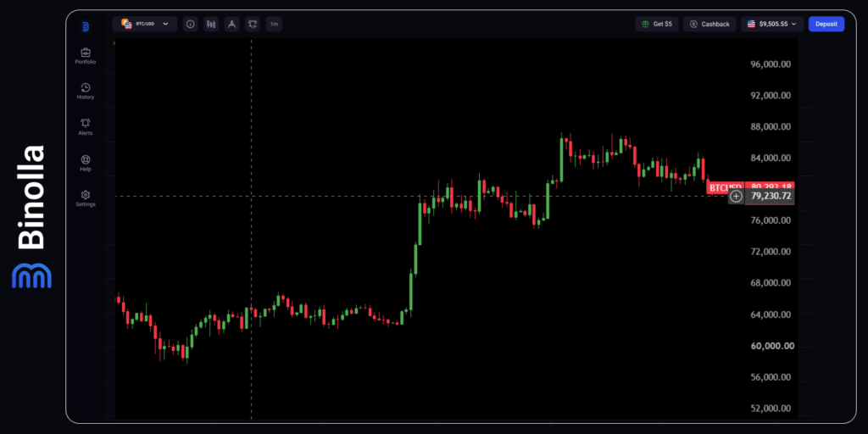
Task: Click the 79,230.72 crosshair price label
Action: [770, 196]
